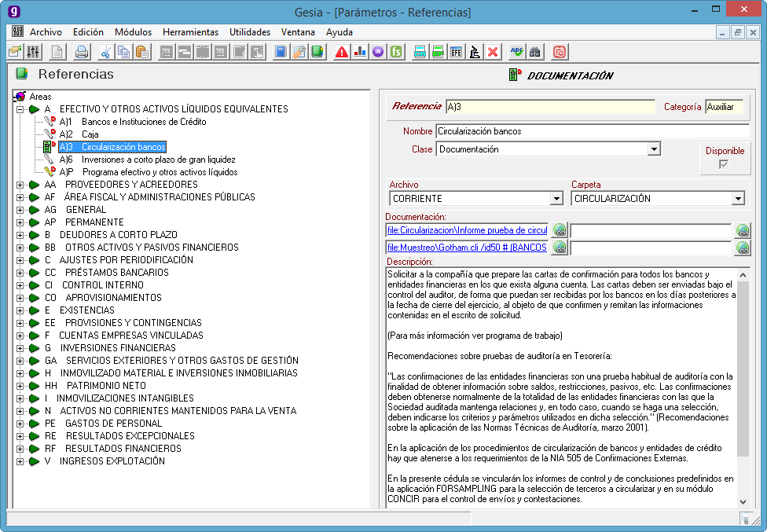
Task: Collapse area A EFECTIVO Y OTROS ACTIVOS
Action: click(20, 109)
